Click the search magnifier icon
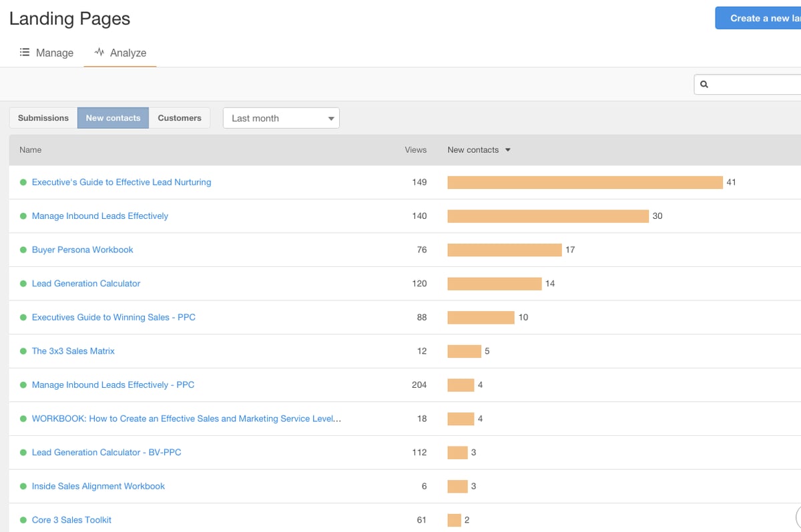Image resolution: width=801 pixels, height=532 pixels. (704, 84)
